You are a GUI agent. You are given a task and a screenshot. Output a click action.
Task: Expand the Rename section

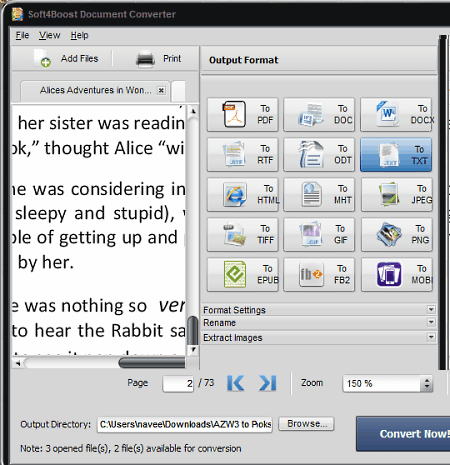pyautogui.click(x=319, y=323)
